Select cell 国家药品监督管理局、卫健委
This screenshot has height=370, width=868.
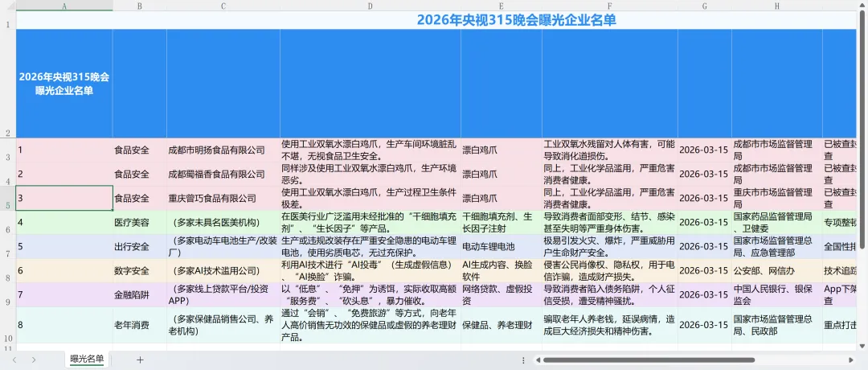(777, 222)
